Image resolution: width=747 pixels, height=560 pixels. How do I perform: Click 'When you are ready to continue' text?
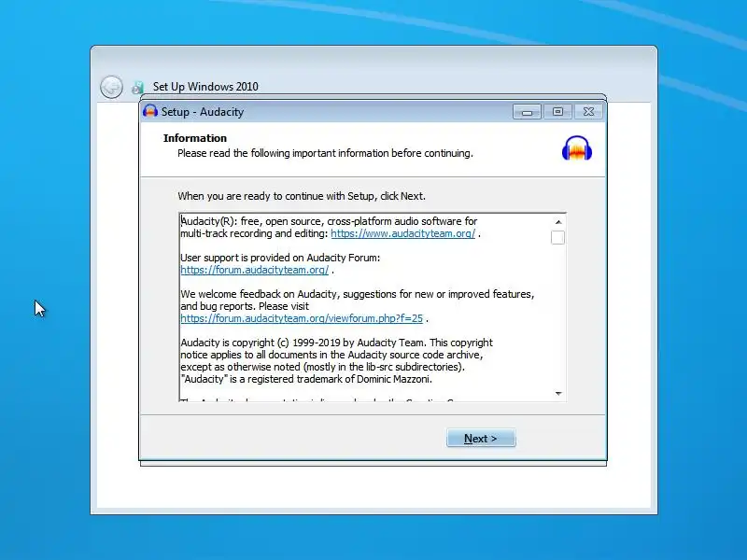302,196
